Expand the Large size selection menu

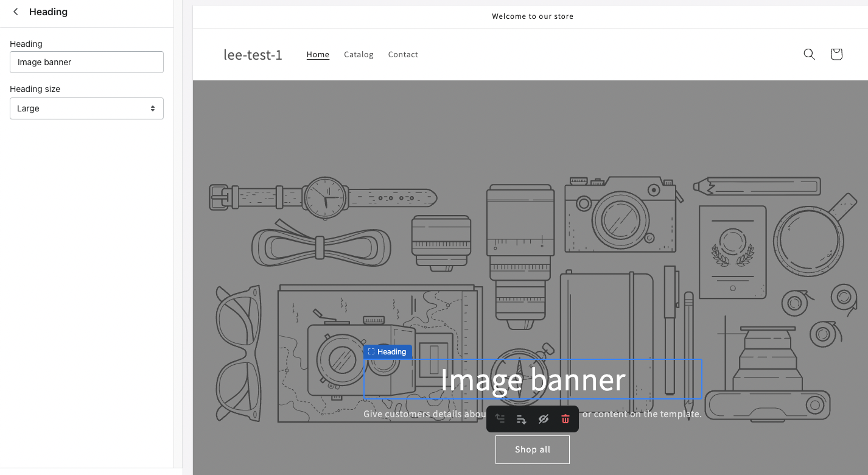pyautogui.click(x=86, y=108)
